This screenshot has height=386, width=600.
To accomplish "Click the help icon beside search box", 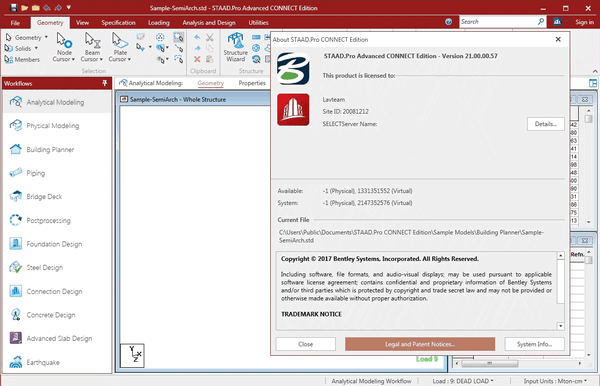I will [448, 22].
